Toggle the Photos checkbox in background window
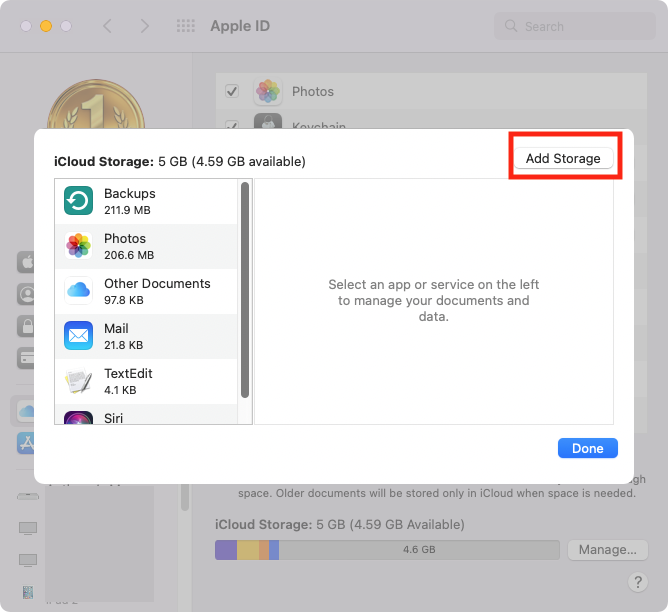Screen dimensions: 668x612 (232, 91)
